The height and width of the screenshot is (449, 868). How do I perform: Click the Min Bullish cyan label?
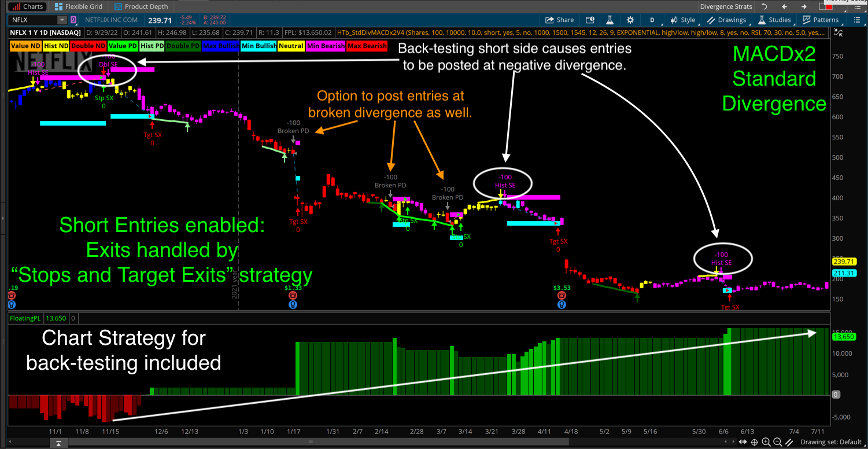pyautogui.click(x=259, y=46)
